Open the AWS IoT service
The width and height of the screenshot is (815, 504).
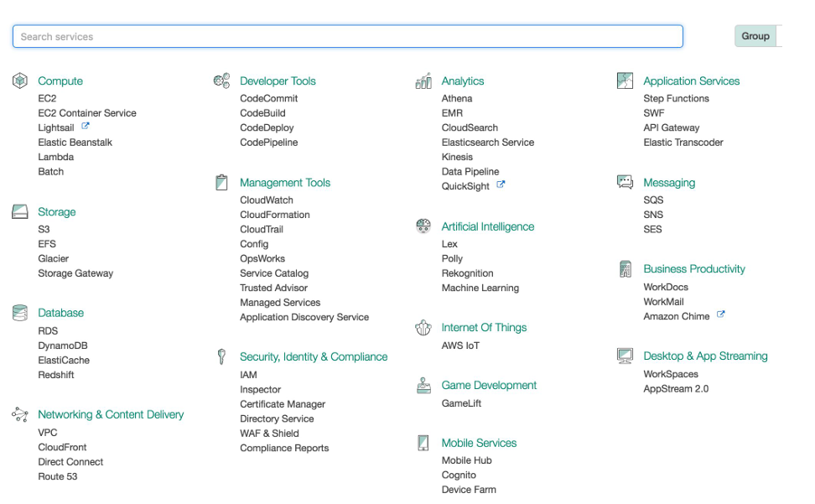[x=460, y=345]
